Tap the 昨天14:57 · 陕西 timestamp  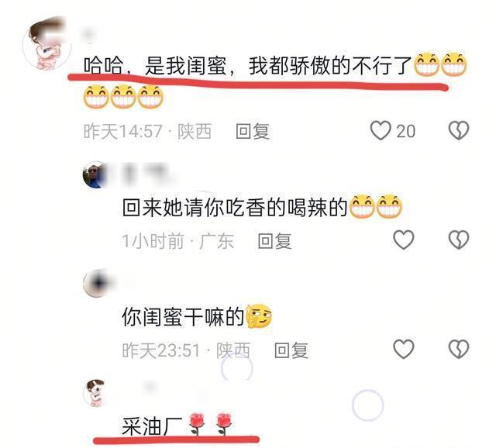[x=147, y=131]
